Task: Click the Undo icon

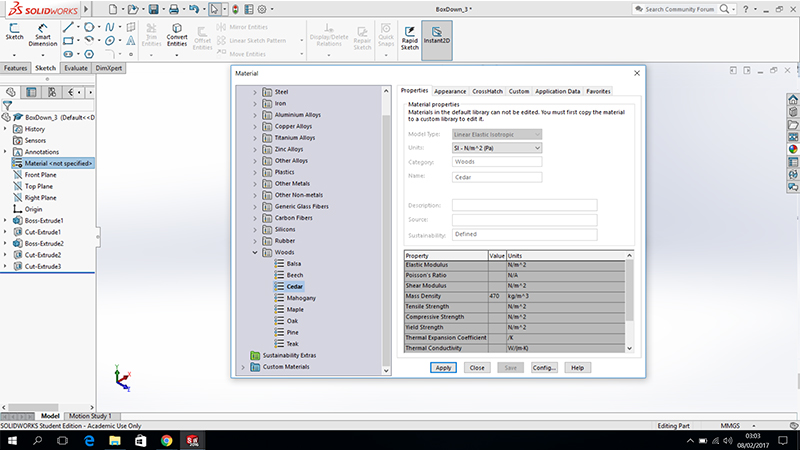Action: (194, 9)
